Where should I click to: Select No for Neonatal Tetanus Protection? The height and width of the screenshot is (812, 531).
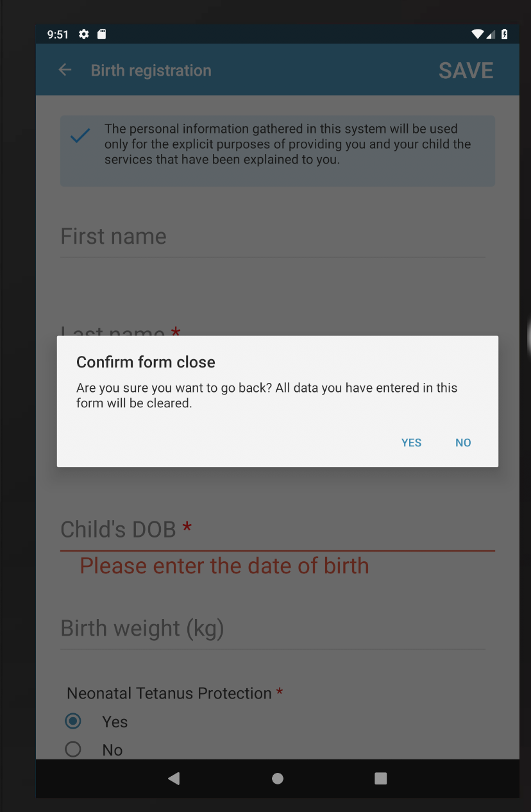tap(73, 749)
